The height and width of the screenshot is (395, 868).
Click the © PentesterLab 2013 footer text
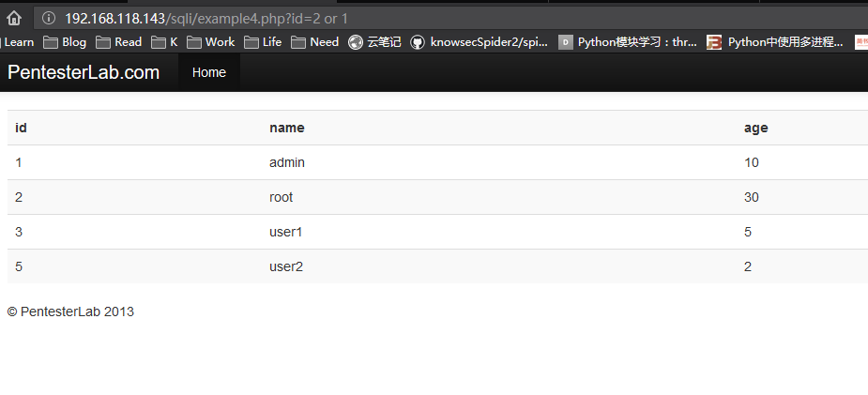(70, 311)
